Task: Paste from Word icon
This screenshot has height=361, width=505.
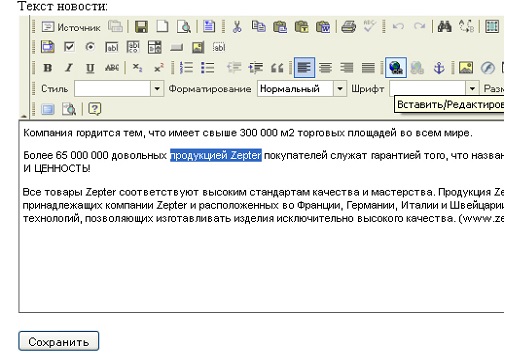Action: pyautogui.click(x=323, y=27)
